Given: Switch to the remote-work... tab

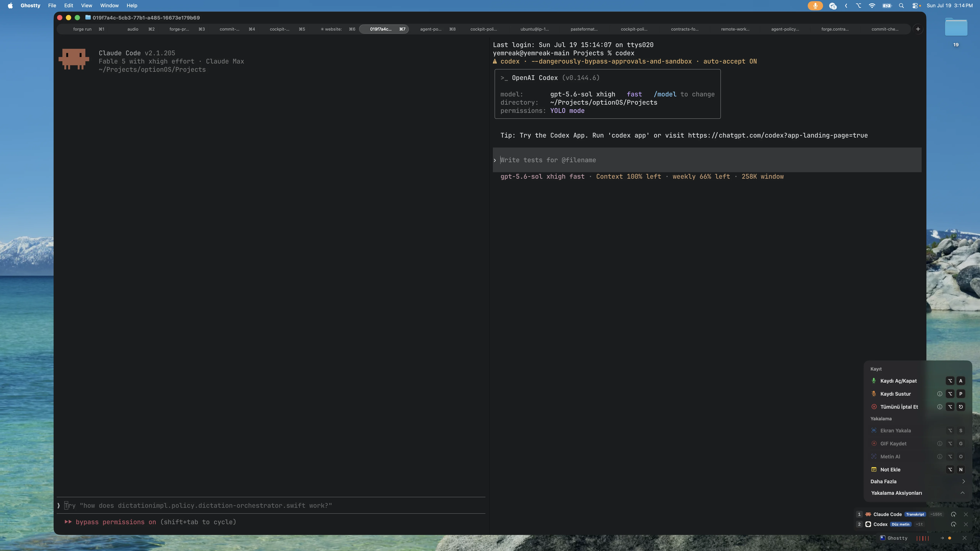Looking at the screenshot, I should tap(735, 29).
